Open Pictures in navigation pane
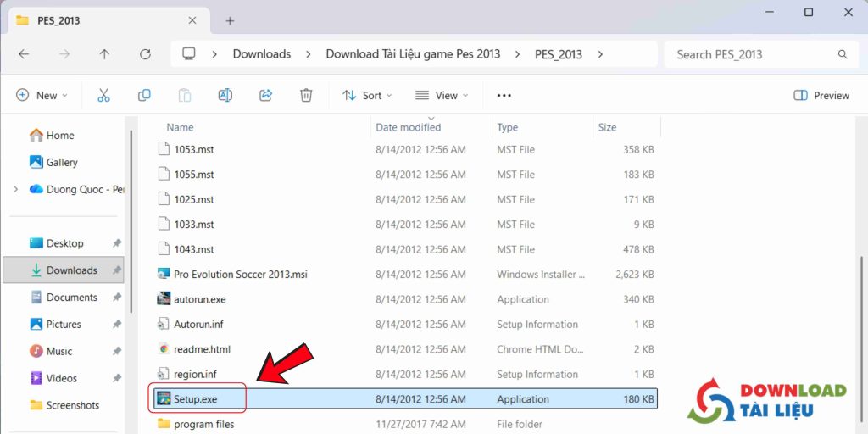This screenshot has height=434, width=868. [63, 324]
